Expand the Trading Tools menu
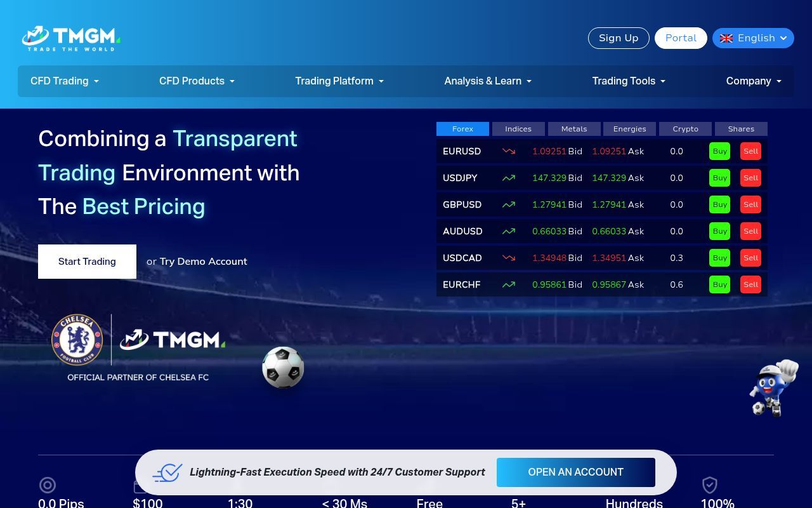 (x=629, y=81)
